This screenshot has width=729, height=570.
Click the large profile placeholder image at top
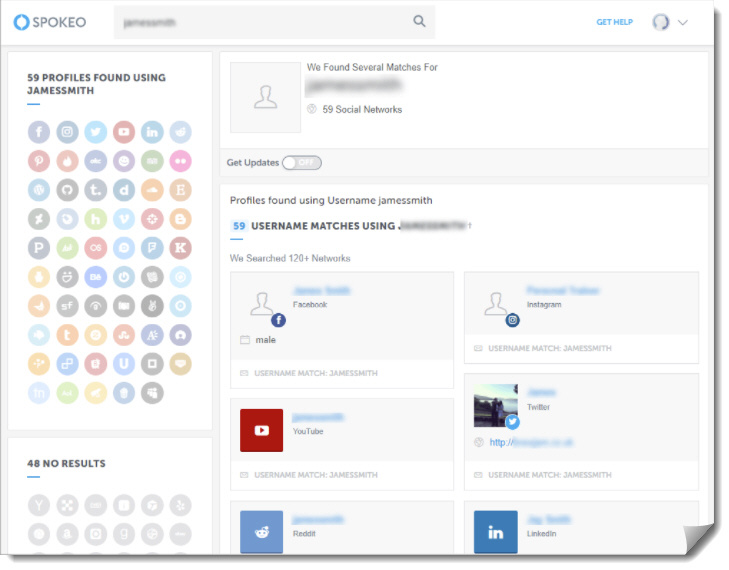coord(265,98)
